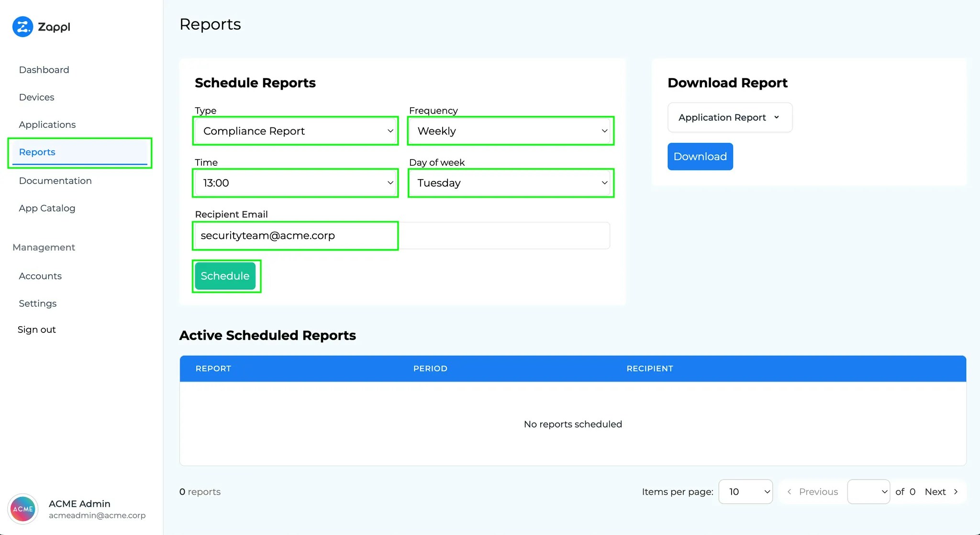Open the Time dropdown showing 13:00
Viewport: 980px width, 535px height.
[x=295, y=183]
